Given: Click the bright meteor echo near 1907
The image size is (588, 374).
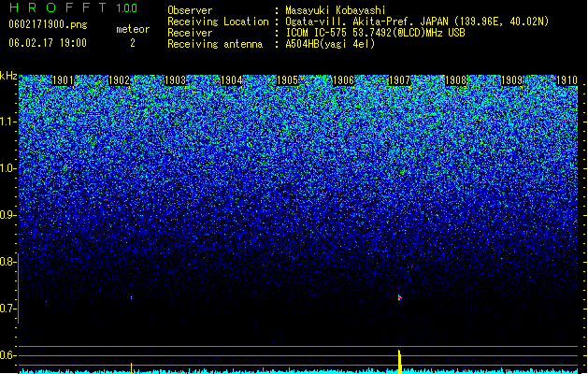Looking at the screenshot, I should click(x=400, y=297).
